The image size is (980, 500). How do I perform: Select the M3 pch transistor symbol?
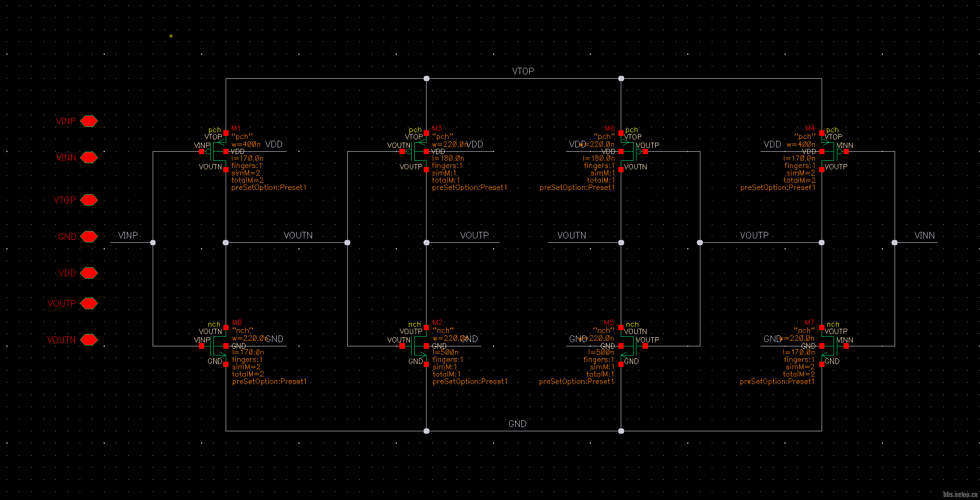418,152
